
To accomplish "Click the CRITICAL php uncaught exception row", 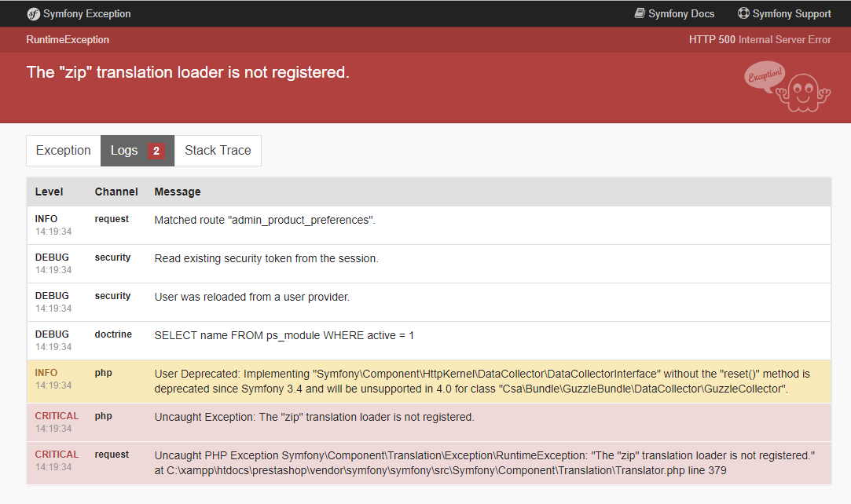I will tap(314, 417).
